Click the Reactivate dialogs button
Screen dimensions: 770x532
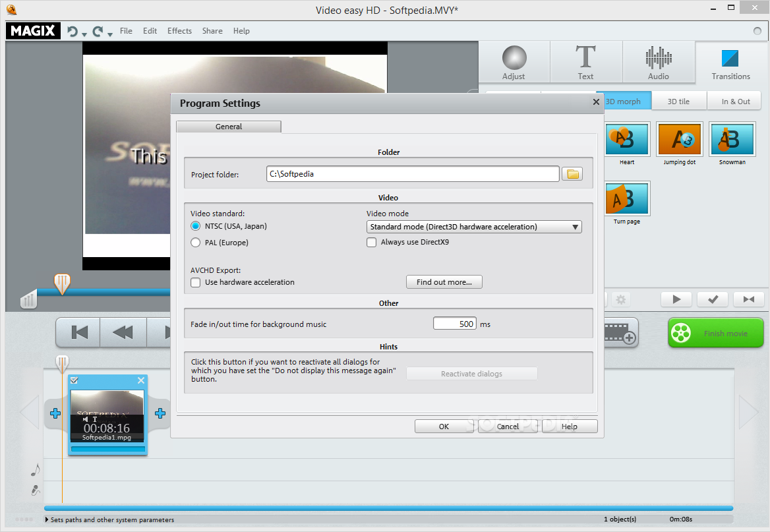coord(471,374)
